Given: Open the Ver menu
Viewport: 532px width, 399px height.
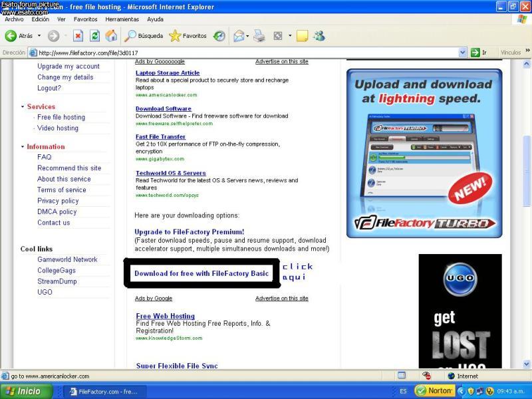Looking at the screenshot, I should (x=61, y=19).
